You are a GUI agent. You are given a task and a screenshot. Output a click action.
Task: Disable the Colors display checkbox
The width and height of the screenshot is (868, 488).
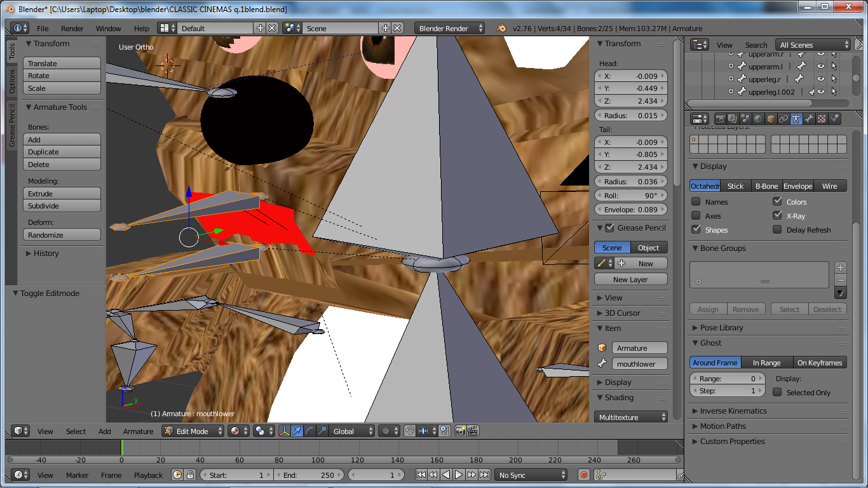click(x=777, y=201)
